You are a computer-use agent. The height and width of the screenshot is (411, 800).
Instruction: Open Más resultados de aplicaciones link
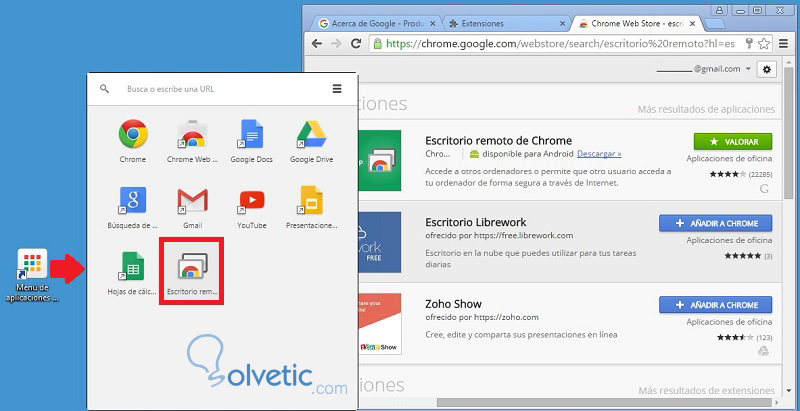coord(706,109)
